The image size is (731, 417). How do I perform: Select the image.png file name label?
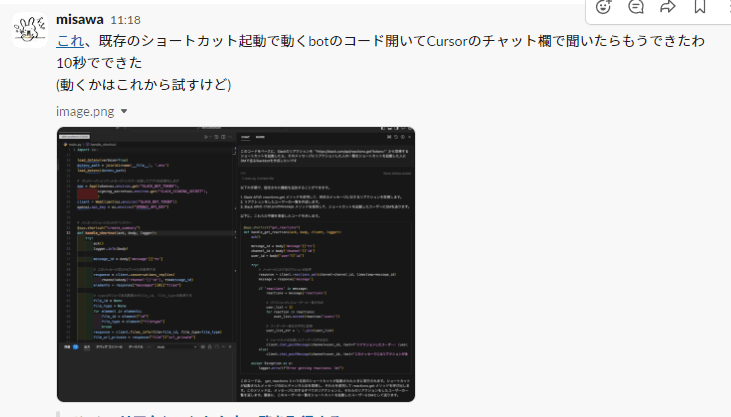[x=85, y=111]
